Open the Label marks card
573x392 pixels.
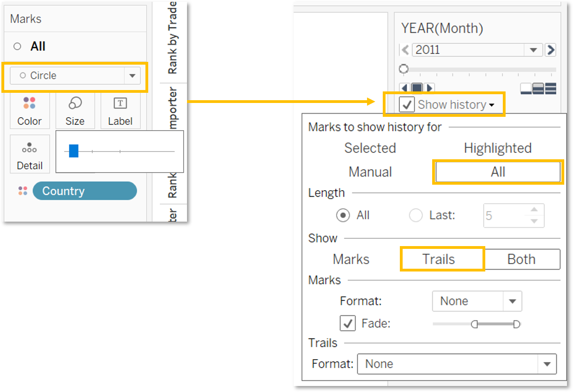click(x=120, y=111)
